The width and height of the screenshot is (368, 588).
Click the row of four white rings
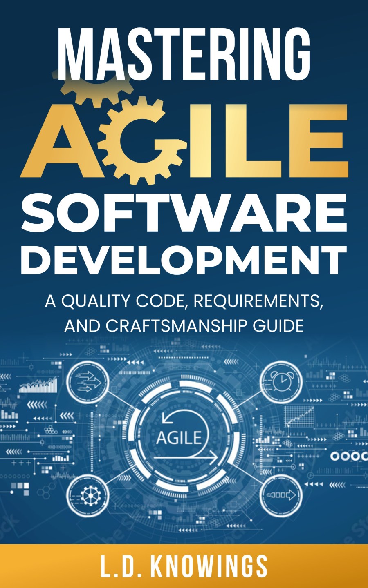(348, 456)
